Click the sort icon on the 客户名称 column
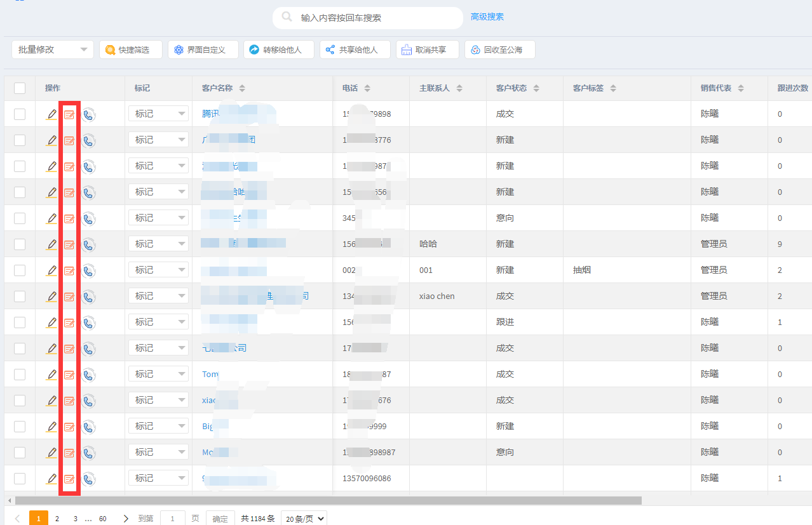The image size is (812, 525). tap(242, 88)
